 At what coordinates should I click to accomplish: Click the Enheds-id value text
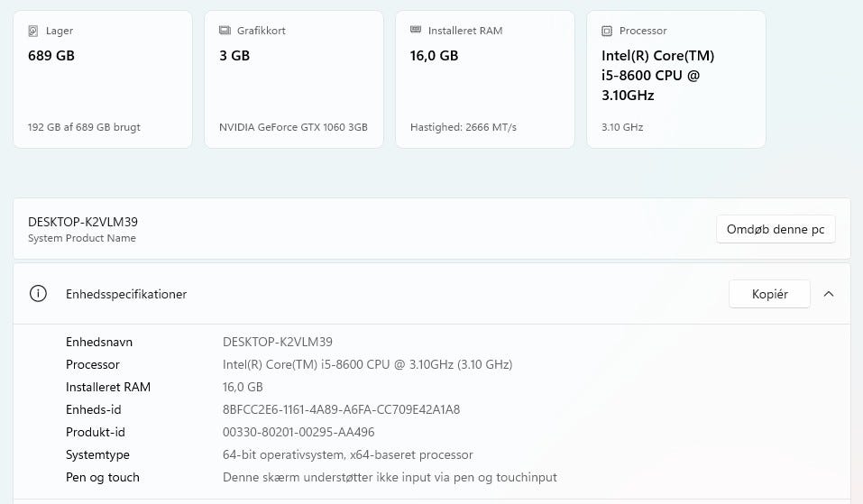(x=341, y=409)
